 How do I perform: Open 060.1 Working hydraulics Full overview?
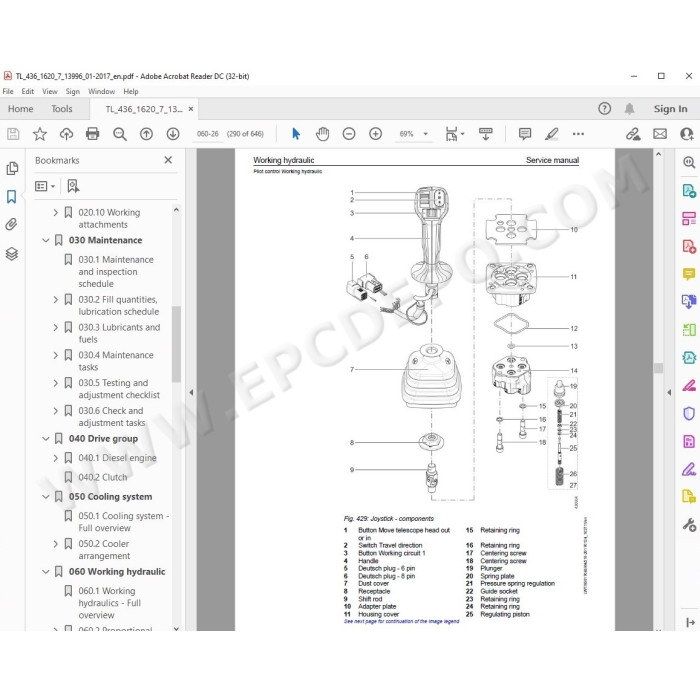[x=110, y=603]
